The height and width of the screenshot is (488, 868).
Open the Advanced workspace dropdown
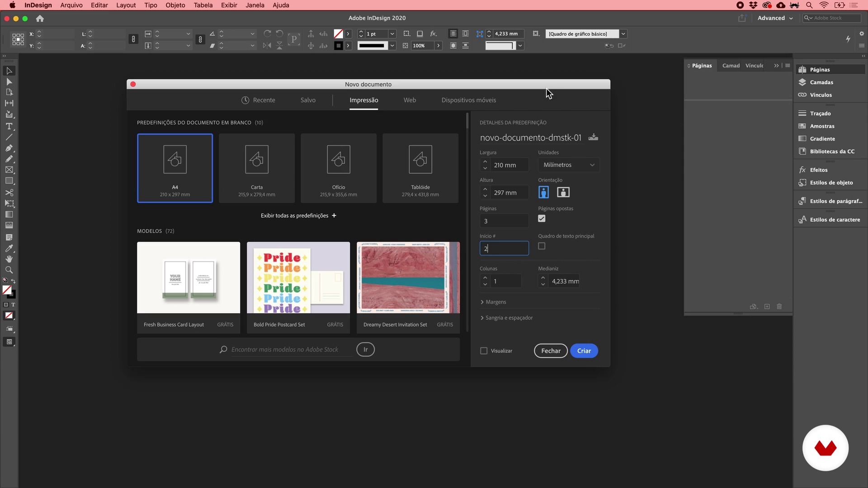pyautogui.click(x=775, y=18)
